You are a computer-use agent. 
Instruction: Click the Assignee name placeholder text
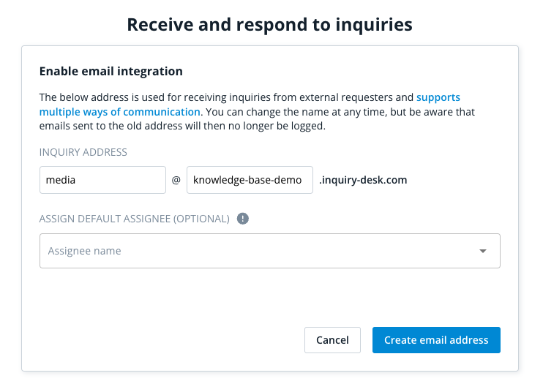click(84, 251)
